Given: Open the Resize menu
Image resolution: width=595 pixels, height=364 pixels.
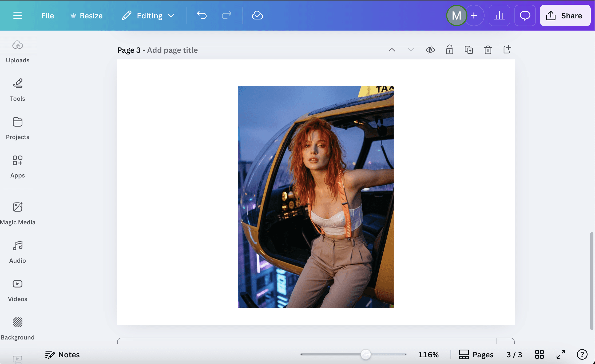Looking at the screenshot, I should click(86, 15).
